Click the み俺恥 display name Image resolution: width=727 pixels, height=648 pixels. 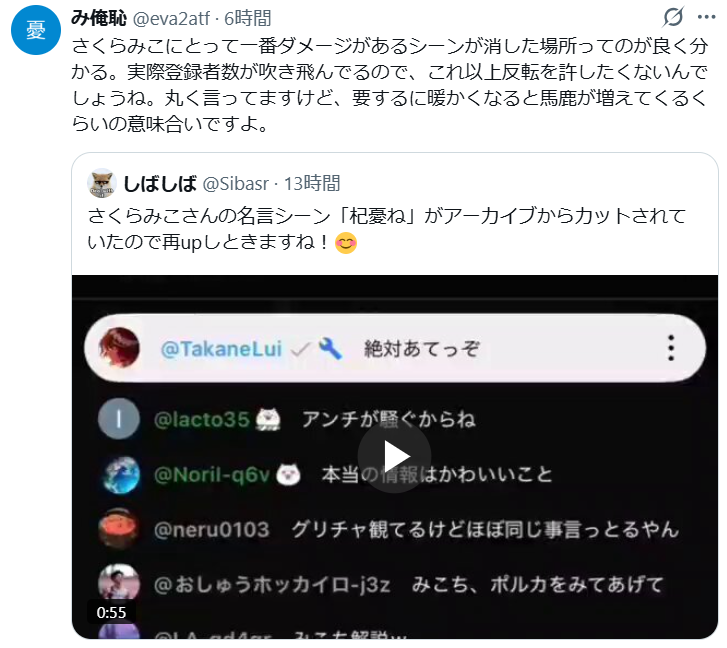pos(99,18)
